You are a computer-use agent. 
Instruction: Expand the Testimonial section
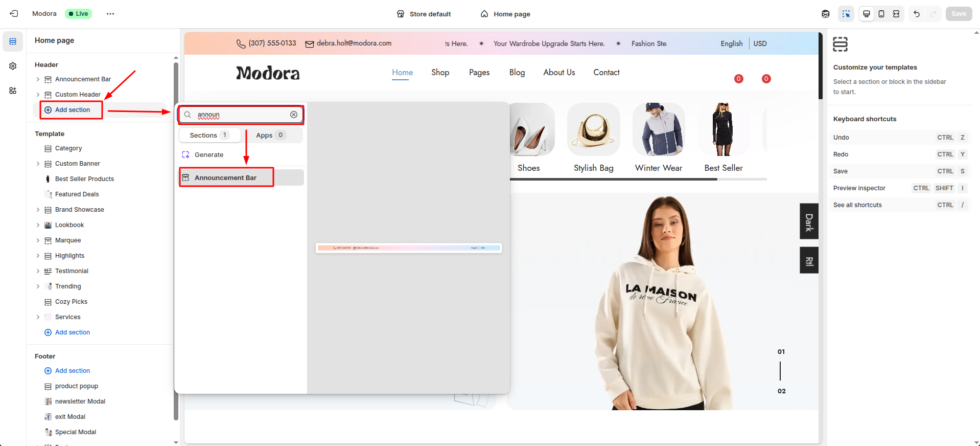point(38,271)
